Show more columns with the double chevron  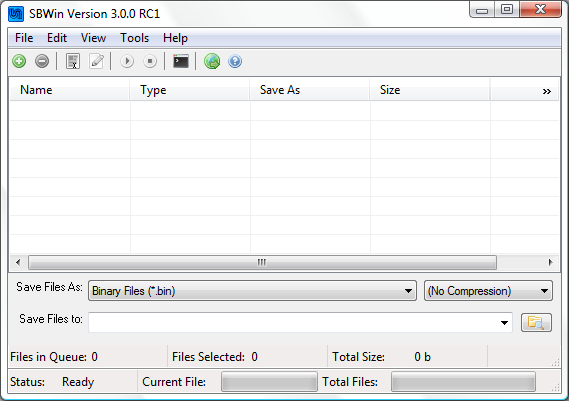[547, 91]
